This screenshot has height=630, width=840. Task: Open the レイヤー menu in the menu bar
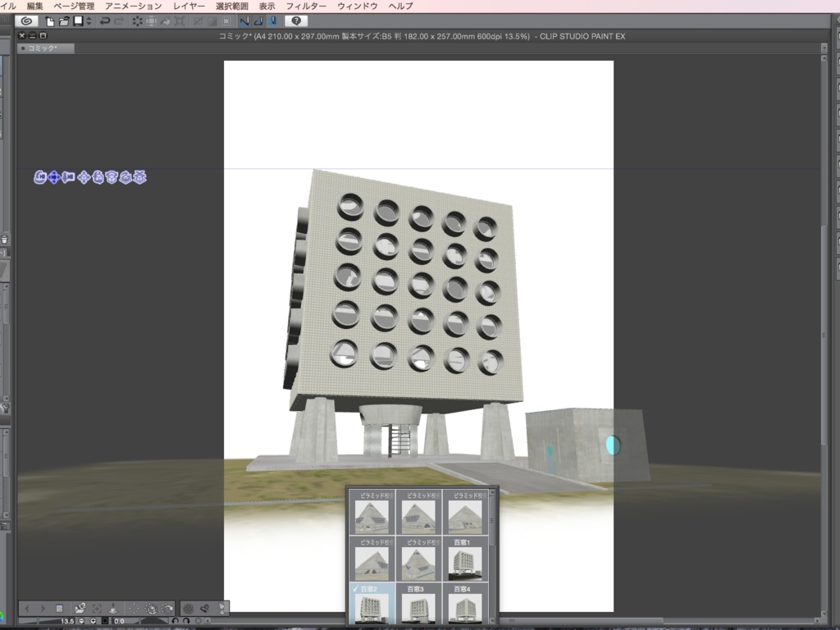[x=189, y=6]
